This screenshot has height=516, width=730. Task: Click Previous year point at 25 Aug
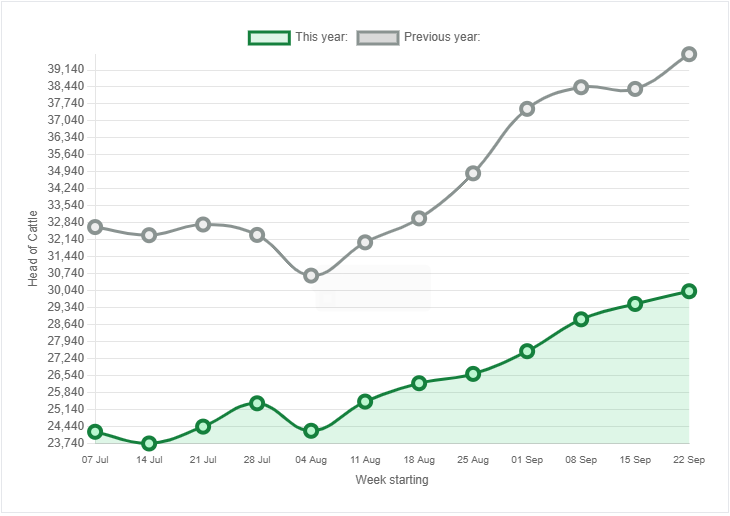[473, 173]
